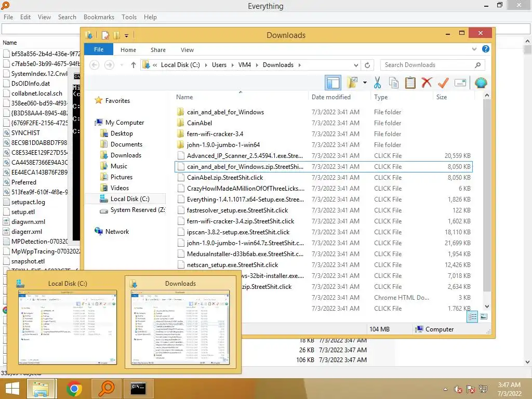
Task: Click Properties icon in Quick Access Toolbar
Action: click(x=105, y=35)
